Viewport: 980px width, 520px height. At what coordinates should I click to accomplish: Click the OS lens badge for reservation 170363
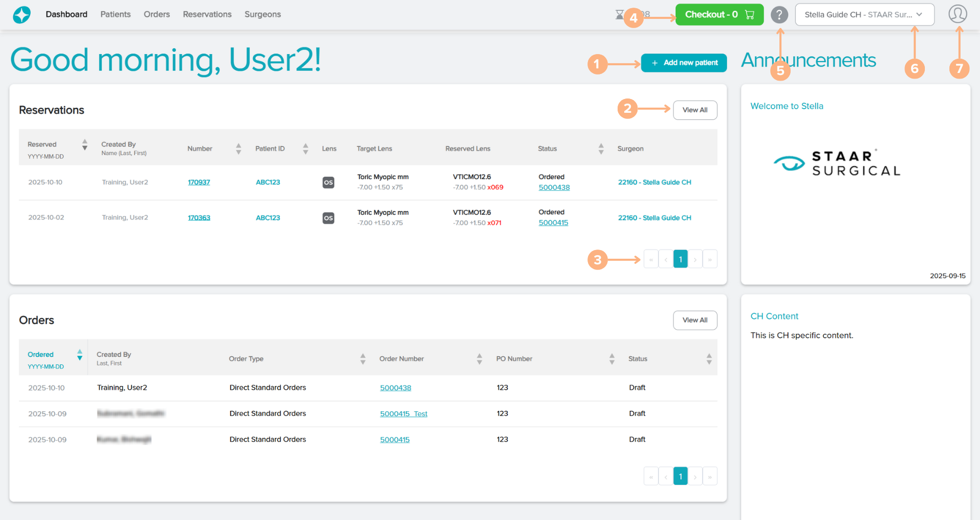click(328, 218)
